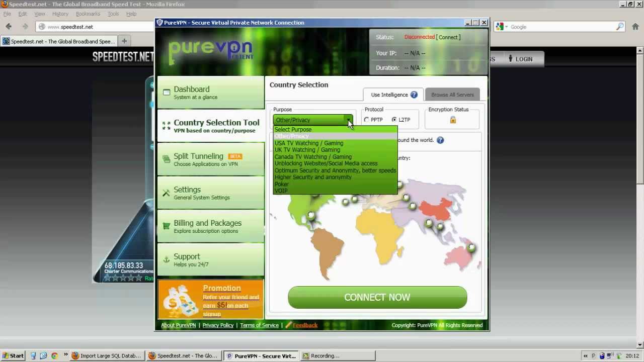Open the Google search engine selector dropdown
This screenshot has height=362, width=644.
pos(502,27)
